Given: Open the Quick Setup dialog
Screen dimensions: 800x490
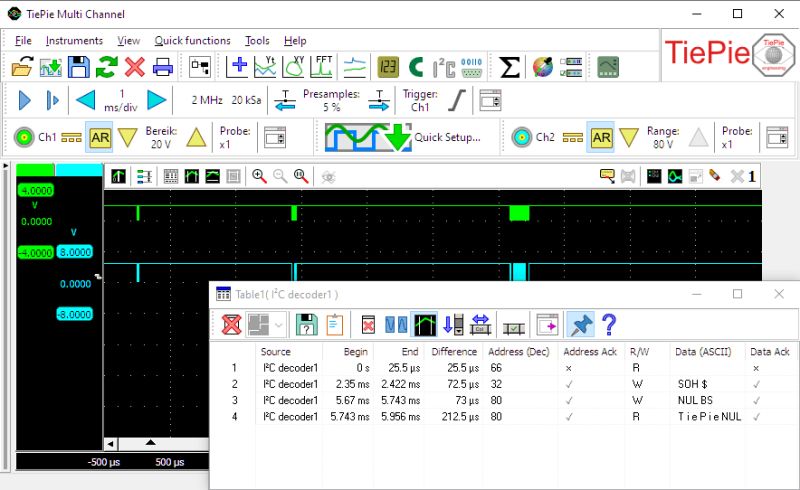Looking at the screenshot, I should [403, 137].
